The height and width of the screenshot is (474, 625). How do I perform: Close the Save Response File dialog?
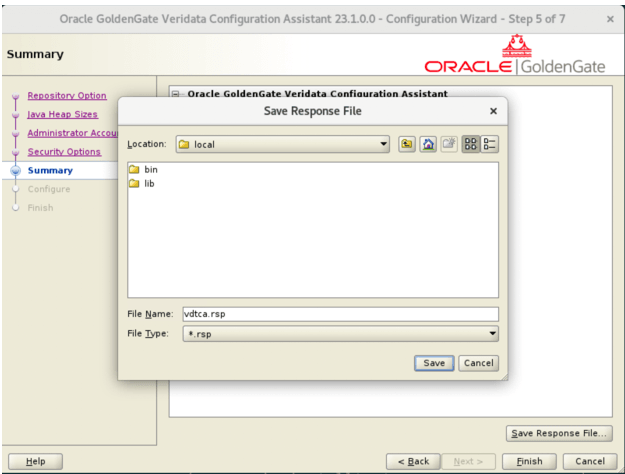pyautogui.click(x=493, y=111)
